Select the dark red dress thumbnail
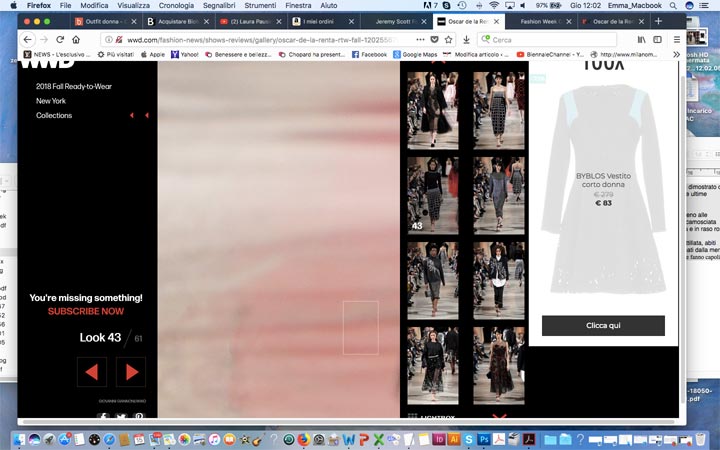Viewport: 720px width, 450px height. pos(499,366)
